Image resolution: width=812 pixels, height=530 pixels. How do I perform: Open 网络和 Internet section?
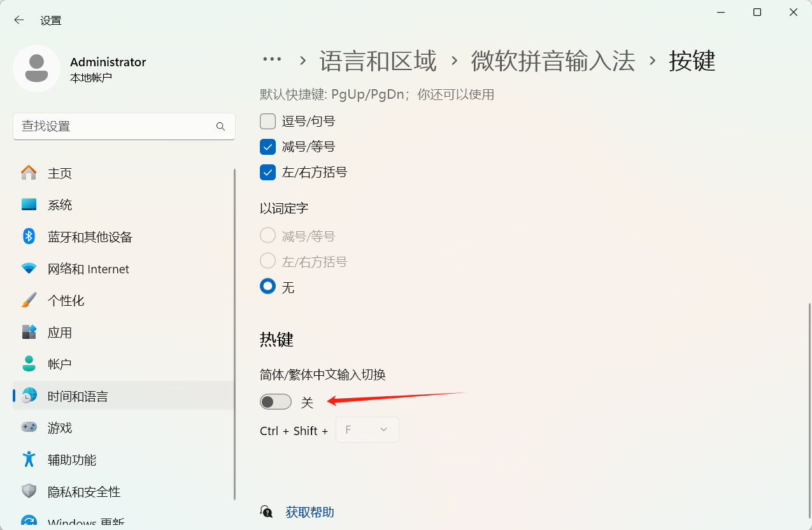pos(124,269)
